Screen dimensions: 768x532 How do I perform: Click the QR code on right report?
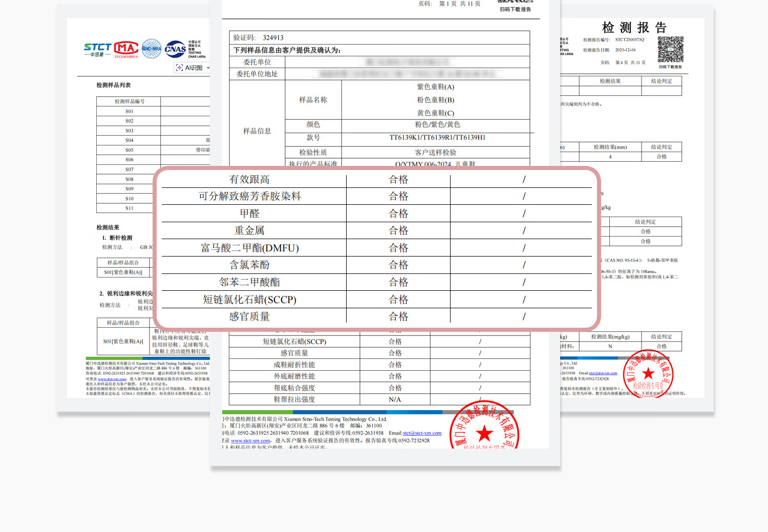click(x=670, y=49)
